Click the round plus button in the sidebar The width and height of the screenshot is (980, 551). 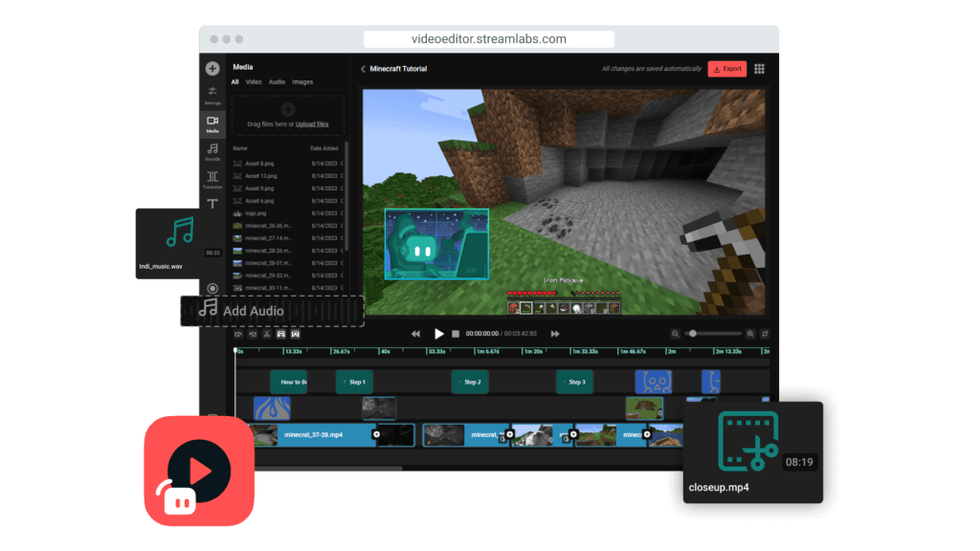[212, 68]
